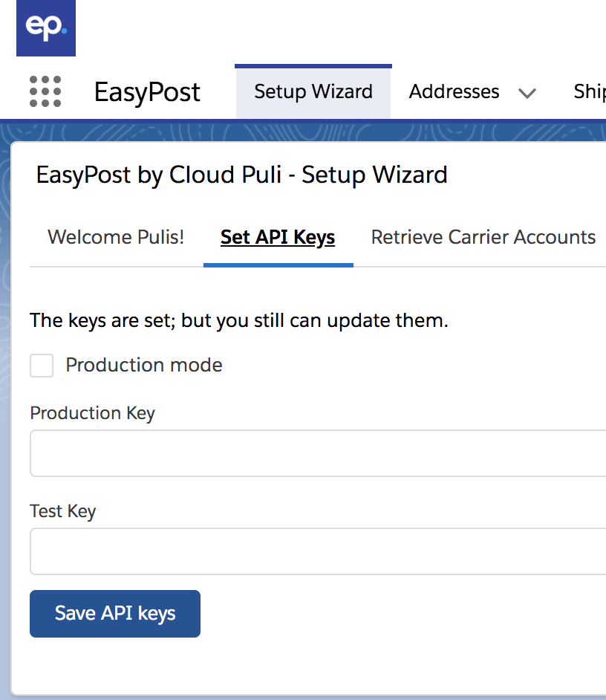Screen dimensions: 606x700
Task: Go to Retrieve Carrier Accounts step
Action: pyautogui.click(x=483, y=237)
